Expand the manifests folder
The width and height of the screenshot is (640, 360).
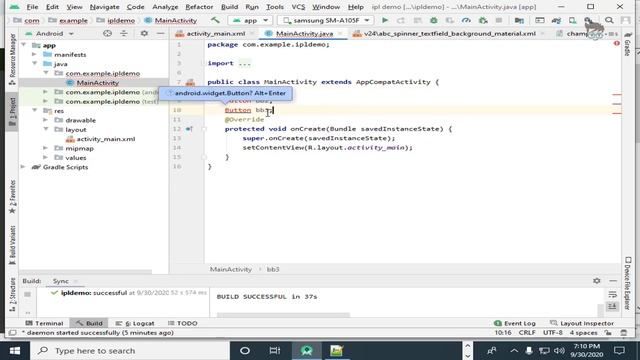coord(34,54)
